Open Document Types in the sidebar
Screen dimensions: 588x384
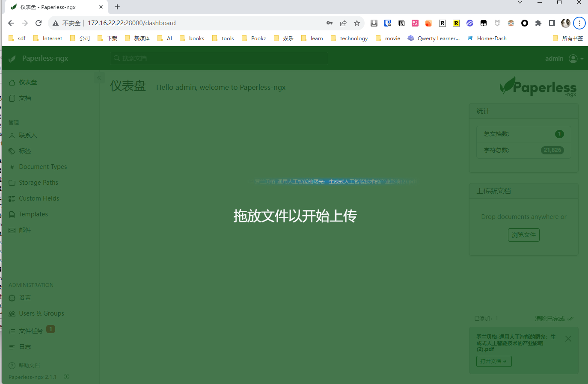click(x=43, y=166)
